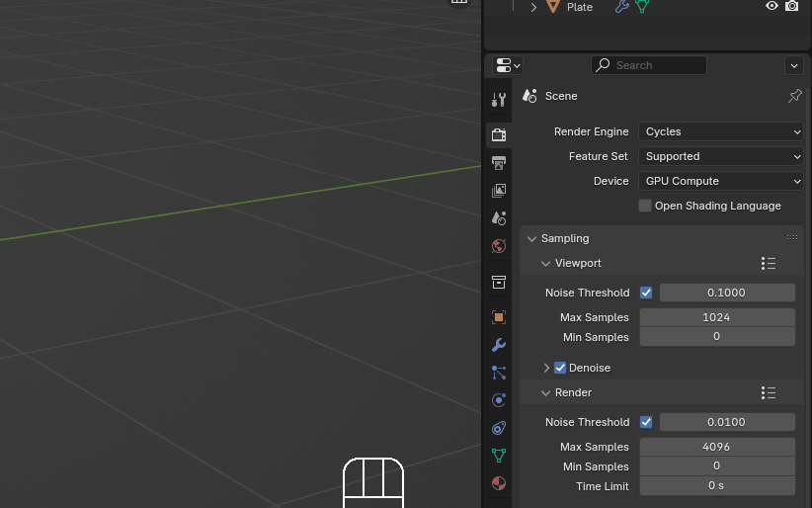Open the Tool properties tab

499,99
